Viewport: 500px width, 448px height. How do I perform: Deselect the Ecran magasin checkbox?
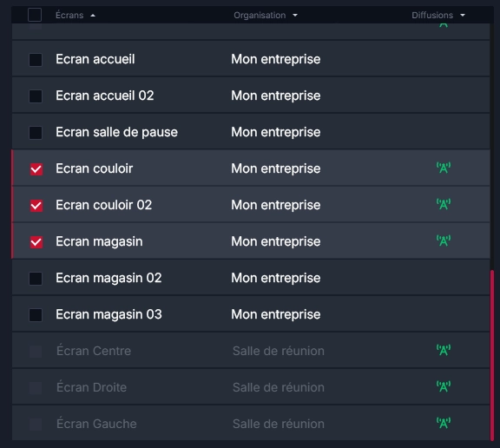36,242
